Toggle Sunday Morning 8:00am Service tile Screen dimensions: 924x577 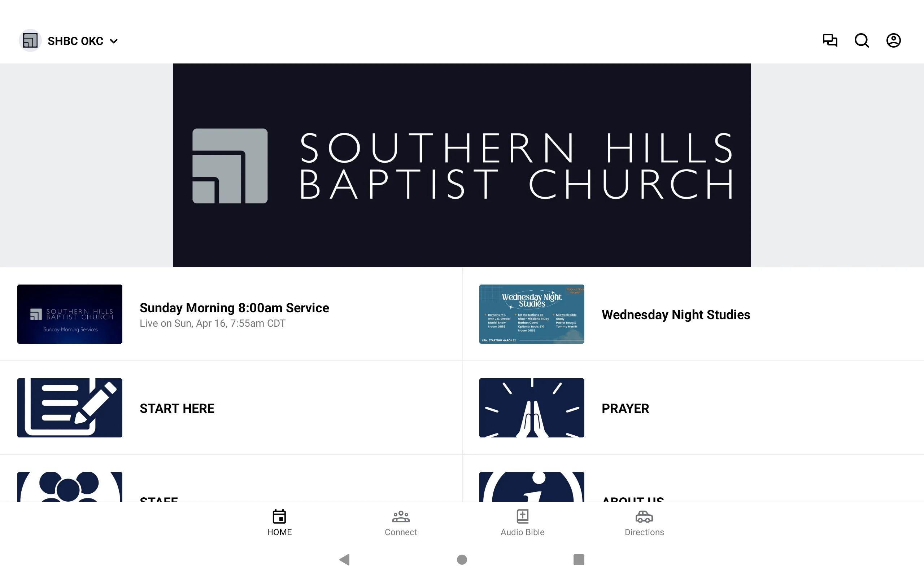[x=231, y=314]
